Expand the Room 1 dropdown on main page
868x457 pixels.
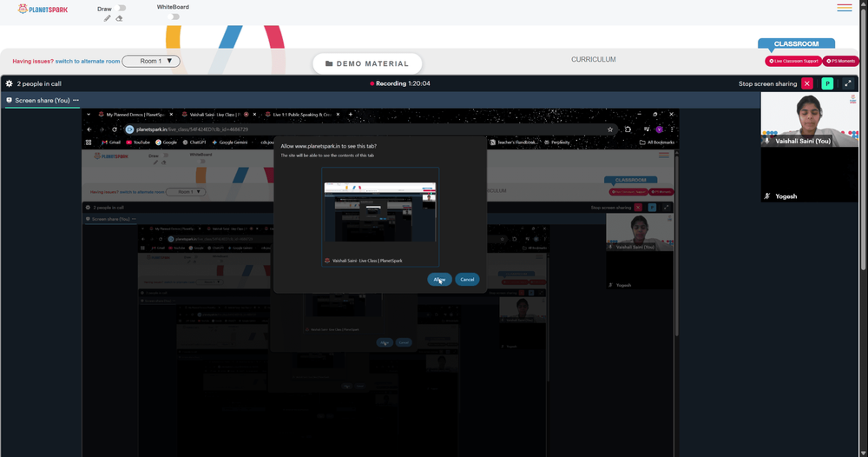151,61
